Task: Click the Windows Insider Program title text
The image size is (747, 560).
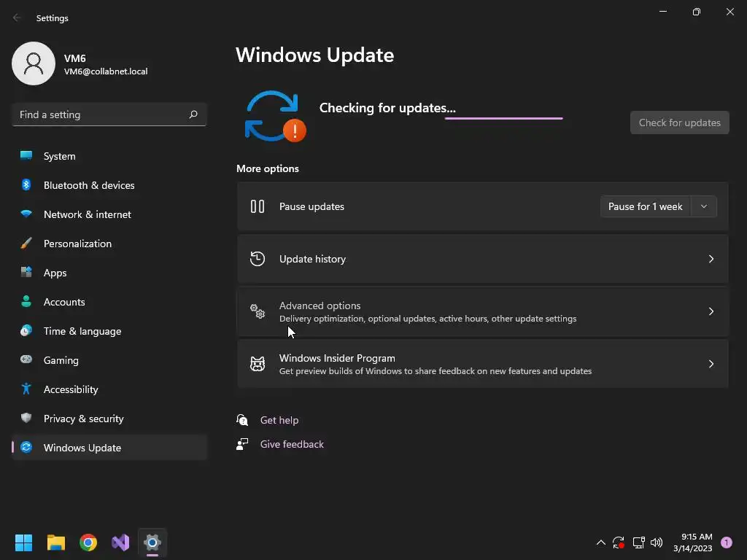Action: click(337, 358)
